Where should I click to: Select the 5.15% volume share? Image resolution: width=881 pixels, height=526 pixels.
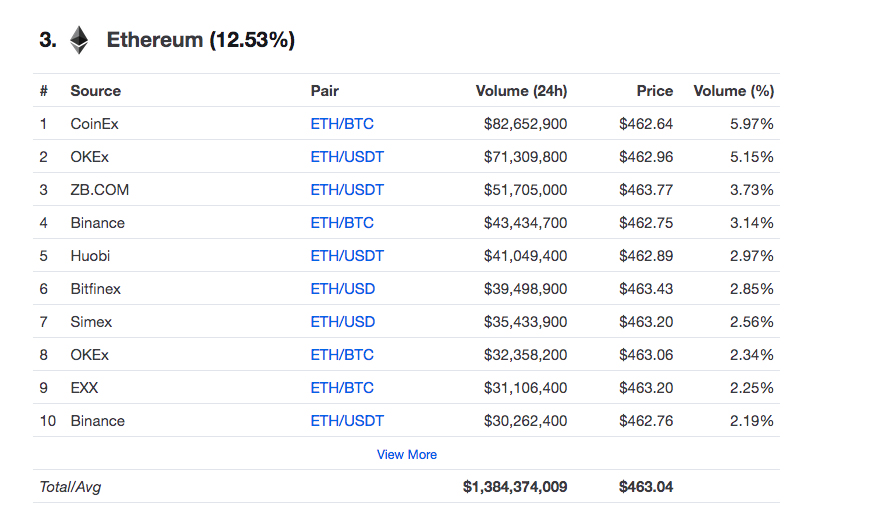752,157
